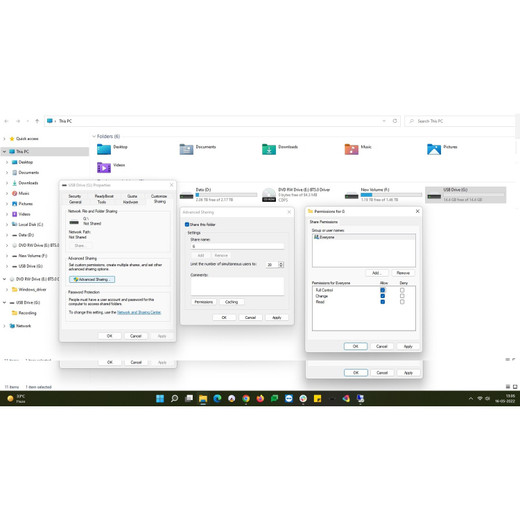The width and height of the screenshot is (520, 520).
Task: Expand the Documents node in sidebar
Action: pyautogui.click(x=7, y=172)
